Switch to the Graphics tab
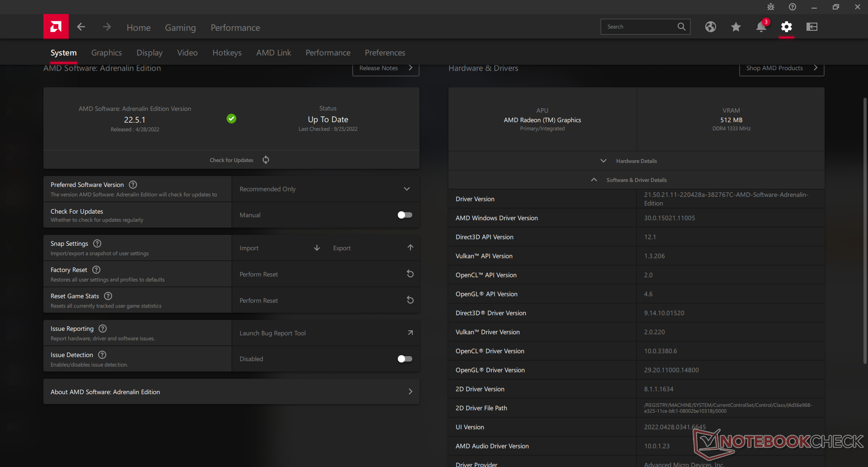Image resolution: width=868 pixels, height=467 pixels. 107,52
